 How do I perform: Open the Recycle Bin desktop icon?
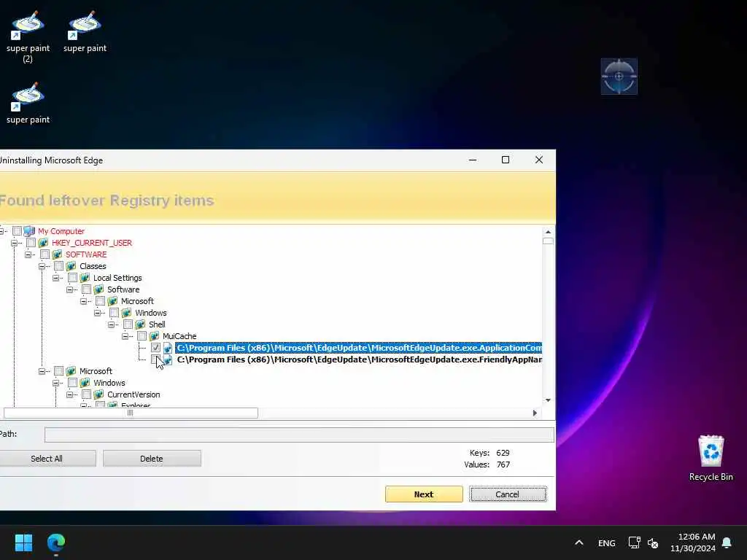pos(711,459)
